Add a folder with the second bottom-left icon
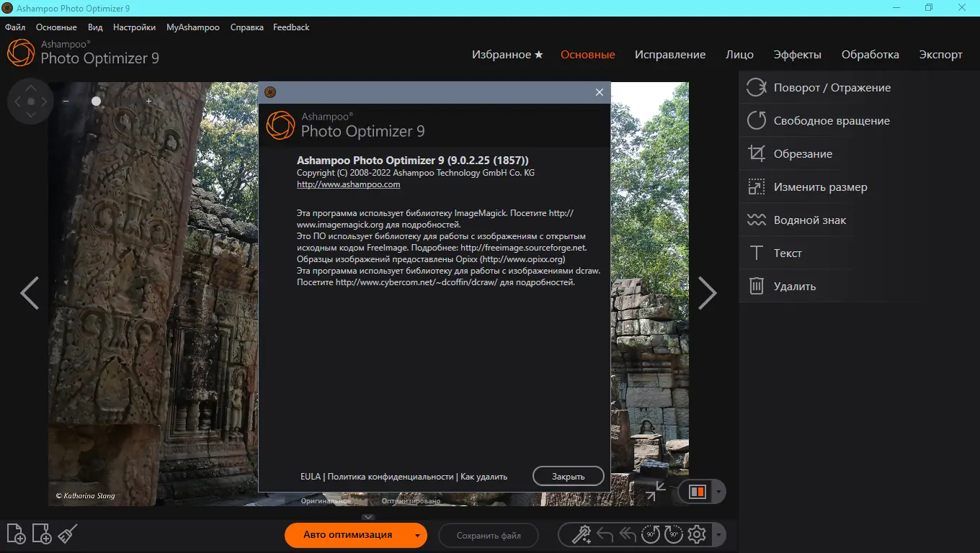 42,534
